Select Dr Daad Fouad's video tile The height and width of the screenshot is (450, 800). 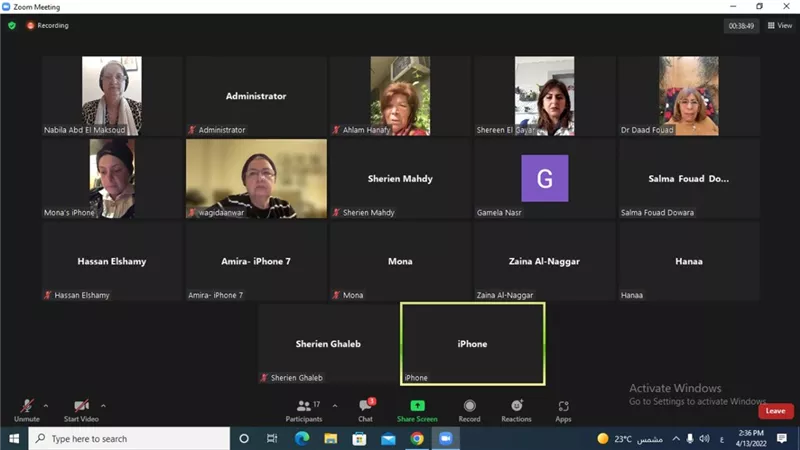[689, 96]
